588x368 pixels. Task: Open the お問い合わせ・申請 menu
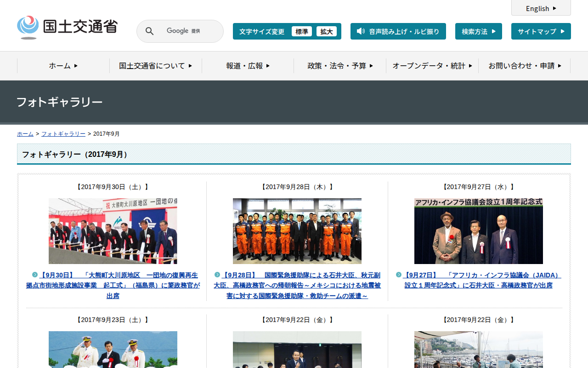[x=525, y=66]
